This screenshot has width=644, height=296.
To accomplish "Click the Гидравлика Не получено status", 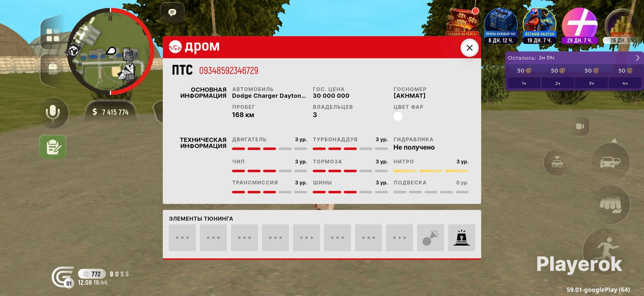I will (x=414, y=147).
